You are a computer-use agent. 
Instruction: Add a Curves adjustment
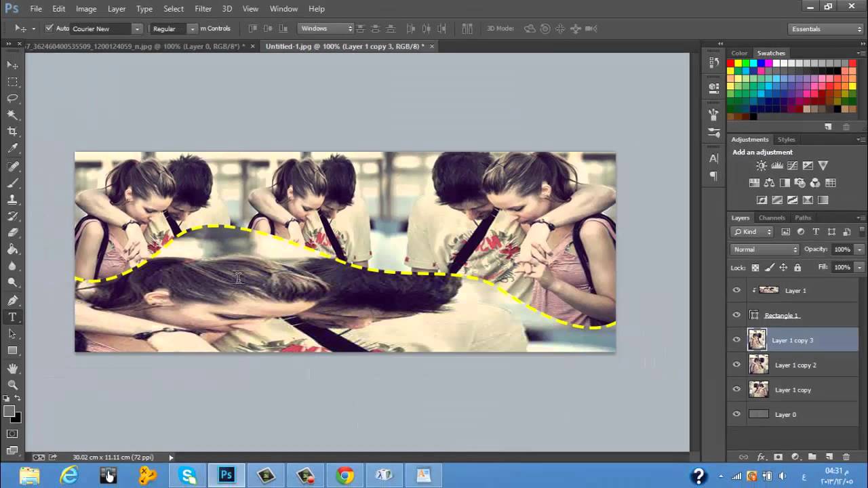pyautogui.click(x=792, y=165)
